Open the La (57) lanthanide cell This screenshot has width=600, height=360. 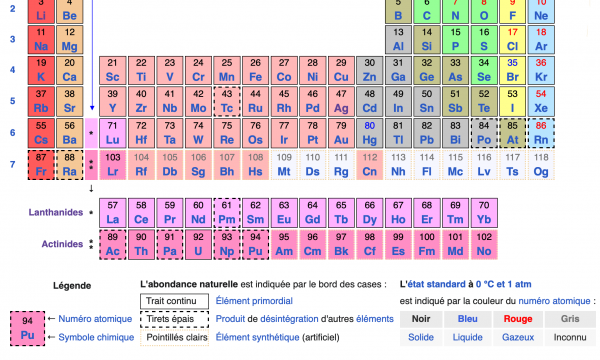(x=112, y=213)
